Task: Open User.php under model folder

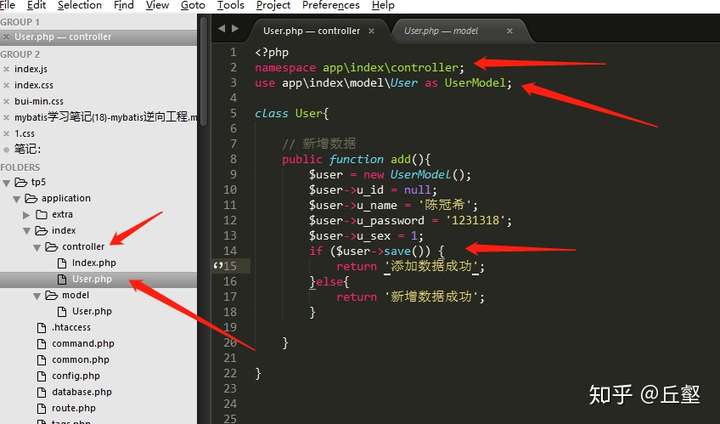Action: click(x=92, y=311)
